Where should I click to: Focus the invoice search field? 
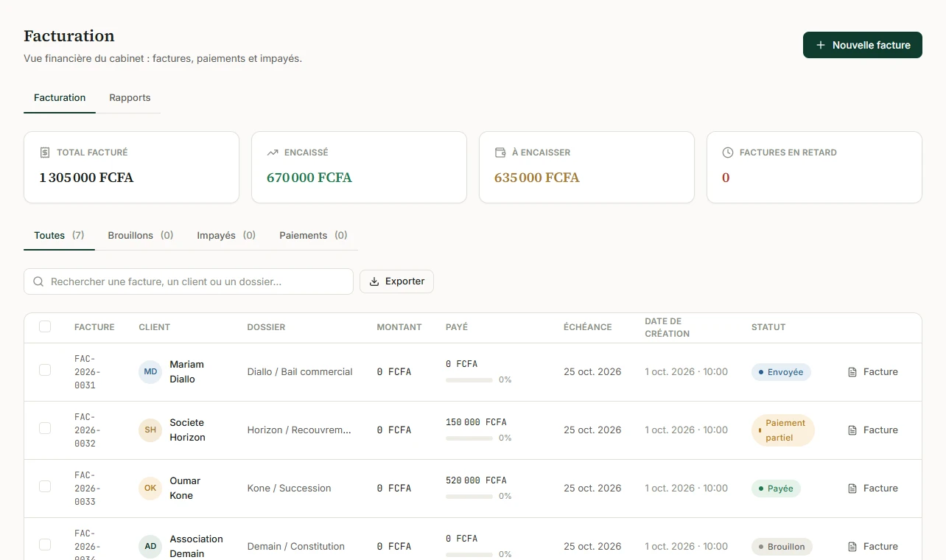click(189, 281)
